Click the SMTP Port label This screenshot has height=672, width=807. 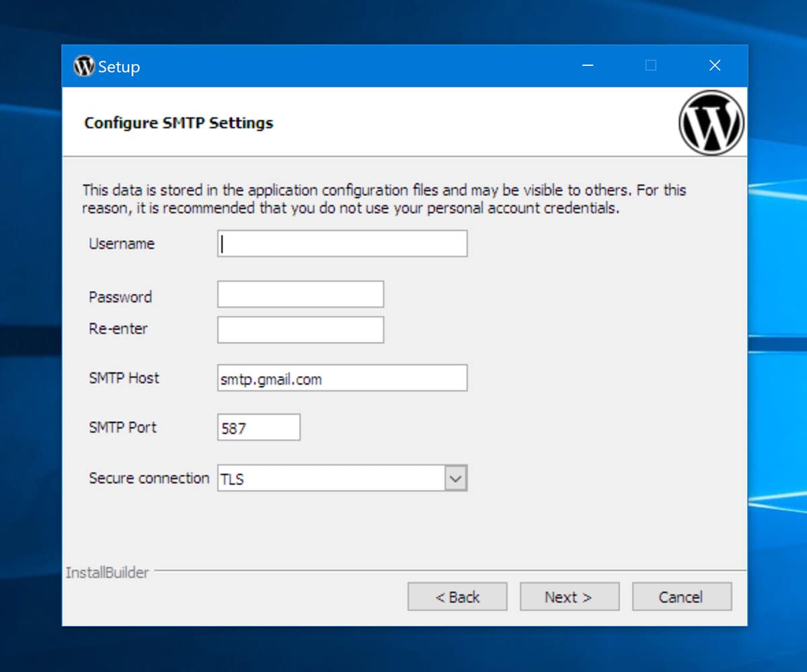122,427
